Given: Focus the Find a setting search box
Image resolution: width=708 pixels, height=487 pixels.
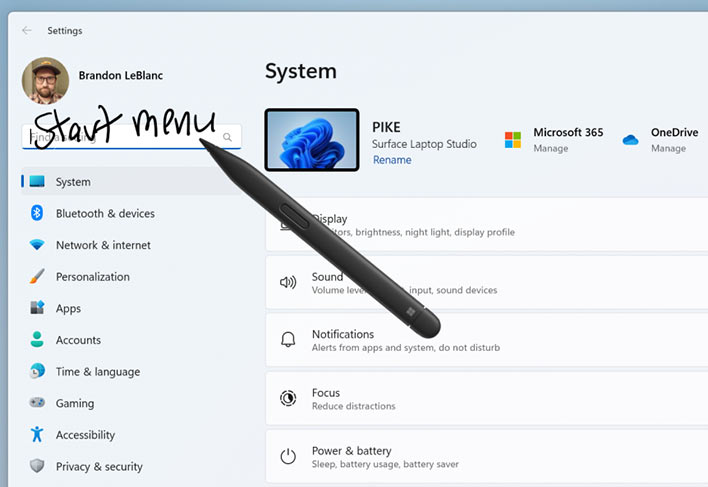Looking at the screenshot, I should [131, 136].
